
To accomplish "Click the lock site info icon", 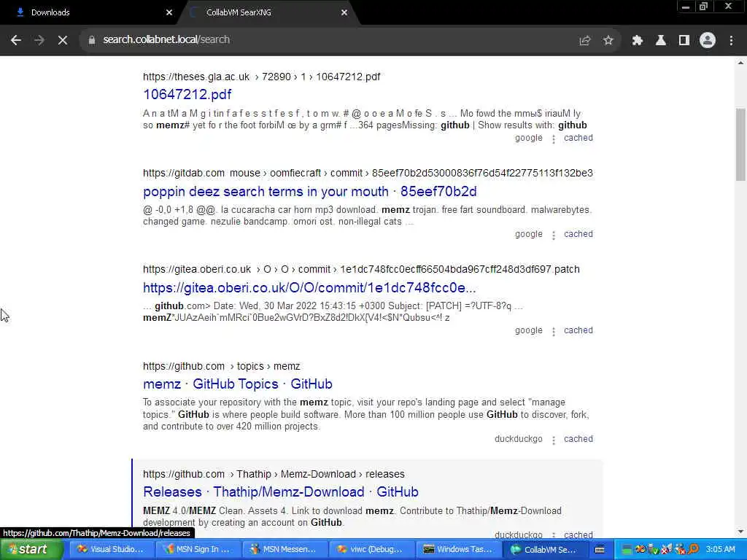I will pos(91,40).
